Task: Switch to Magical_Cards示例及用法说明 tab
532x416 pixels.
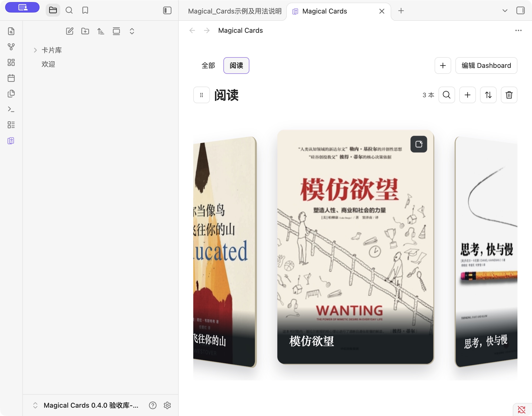Action: click(x=235, y=11)
